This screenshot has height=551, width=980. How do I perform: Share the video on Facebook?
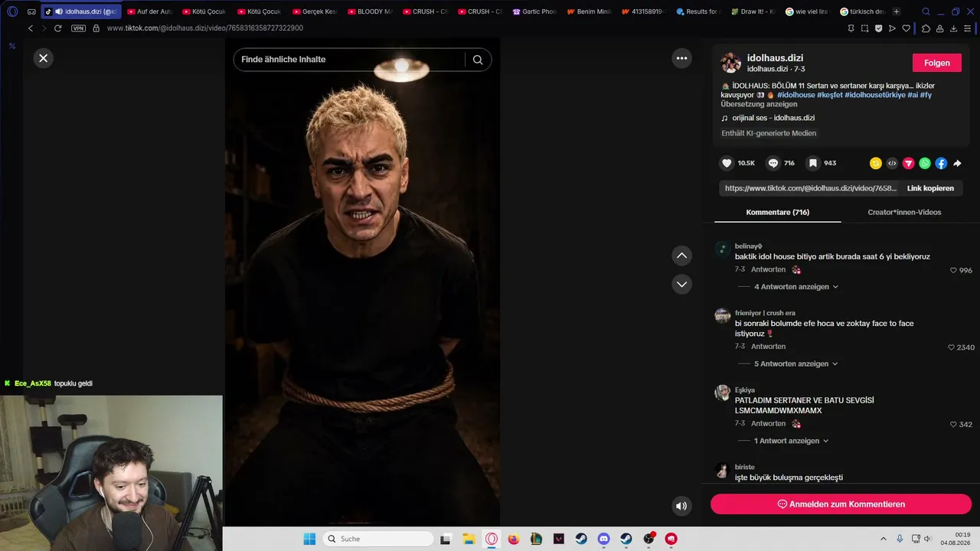pyautogui.click(x=941, y=163)
